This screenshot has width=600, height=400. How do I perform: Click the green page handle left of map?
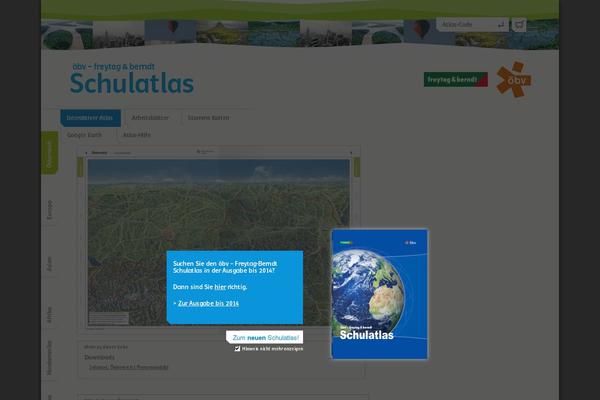pos(80,167)
